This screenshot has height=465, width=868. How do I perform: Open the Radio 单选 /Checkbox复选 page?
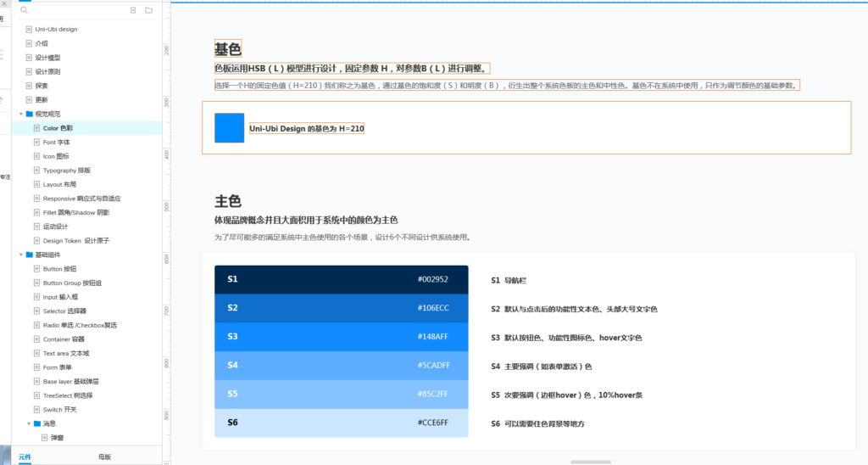pyautogui.click(x=80, y=325)
